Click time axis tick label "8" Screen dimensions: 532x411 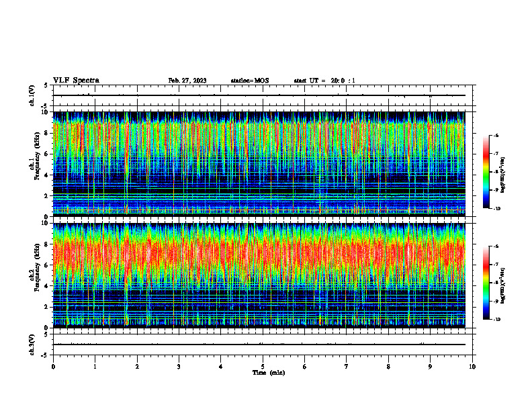pos(388,367)
